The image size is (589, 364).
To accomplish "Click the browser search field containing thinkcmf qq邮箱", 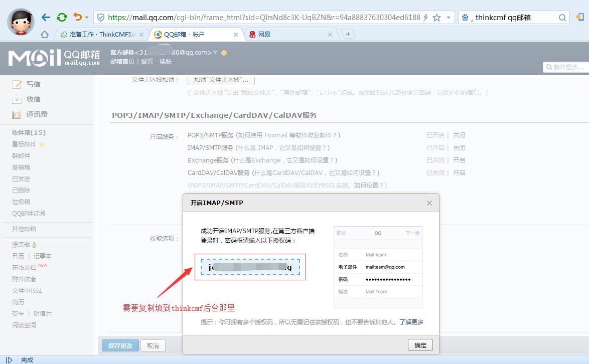I will pyautogui.click(x=514, y=17).
